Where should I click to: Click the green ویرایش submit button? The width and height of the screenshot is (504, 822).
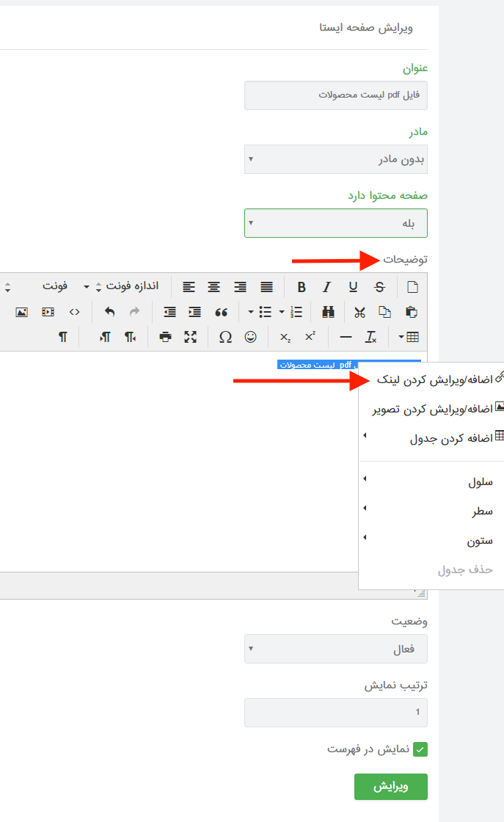point(391,787)
